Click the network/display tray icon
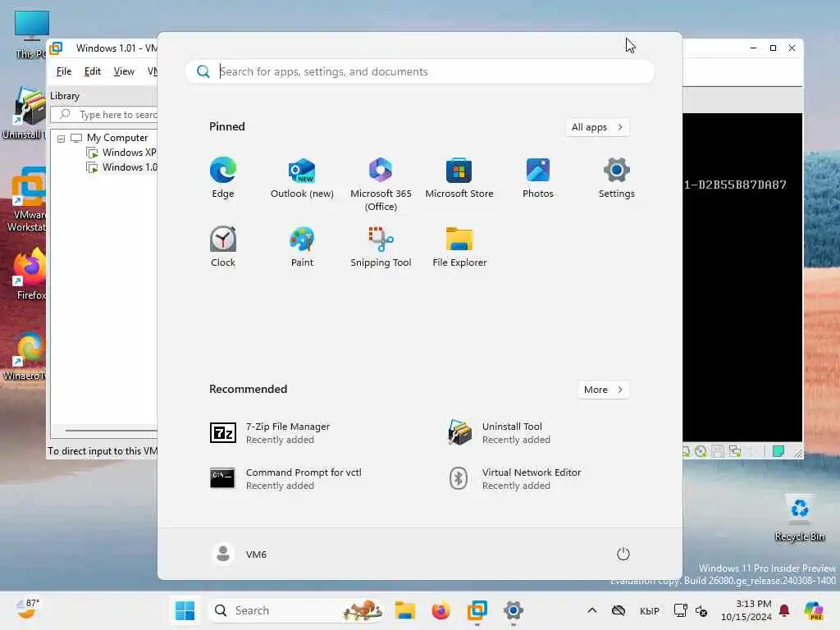 coord(680,610)
